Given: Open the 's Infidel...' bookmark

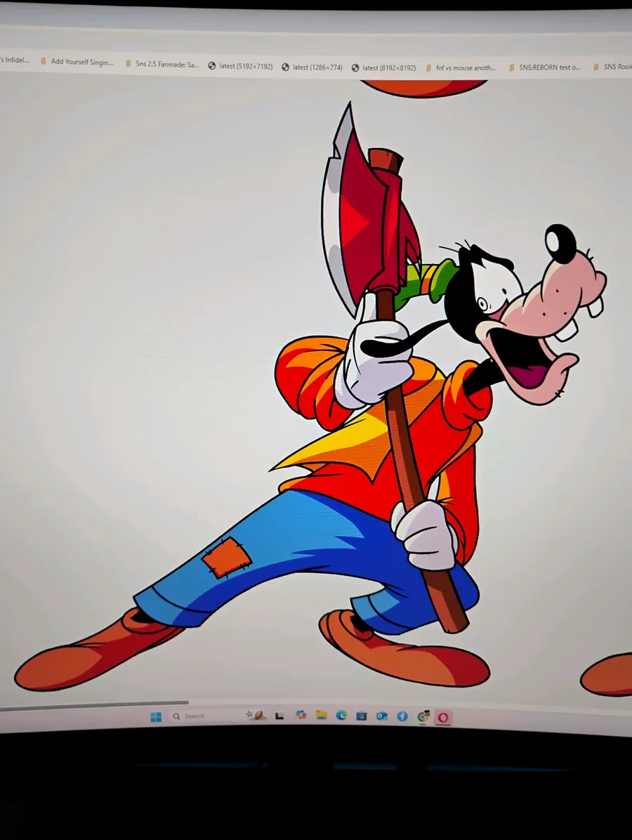Looking at the screenshot, I should coord(15,60).
